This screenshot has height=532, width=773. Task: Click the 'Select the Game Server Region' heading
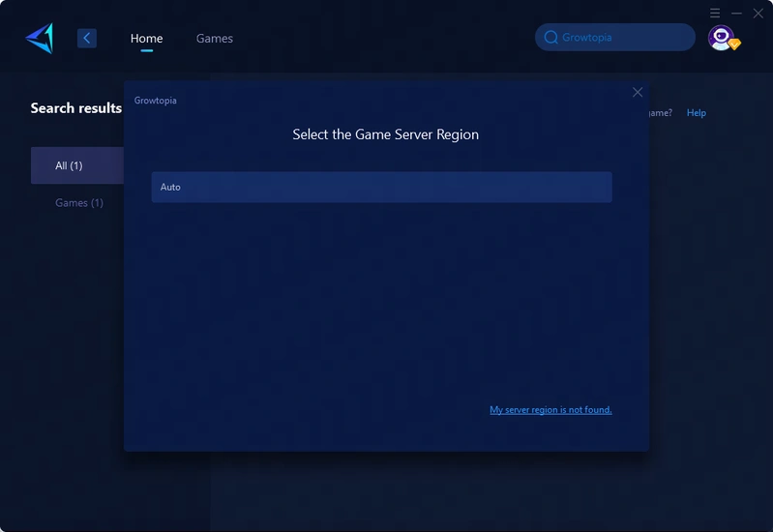pos(385,134)
